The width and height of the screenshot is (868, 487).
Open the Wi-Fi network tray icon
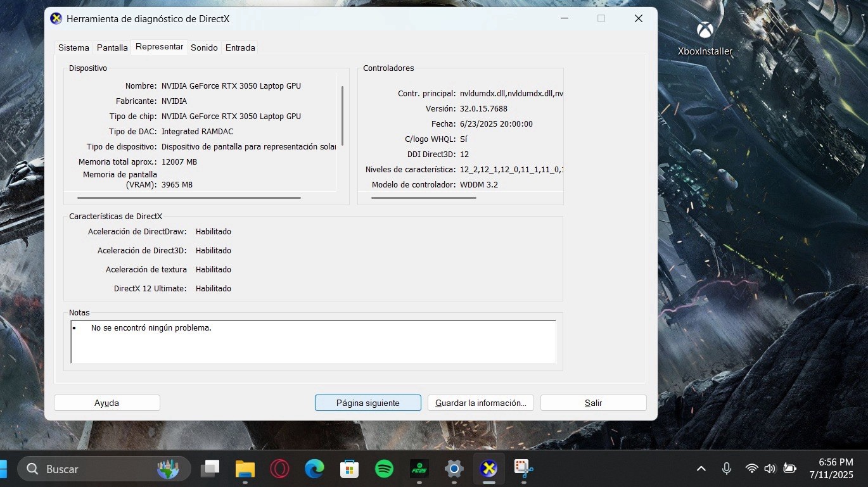(752, 469)
